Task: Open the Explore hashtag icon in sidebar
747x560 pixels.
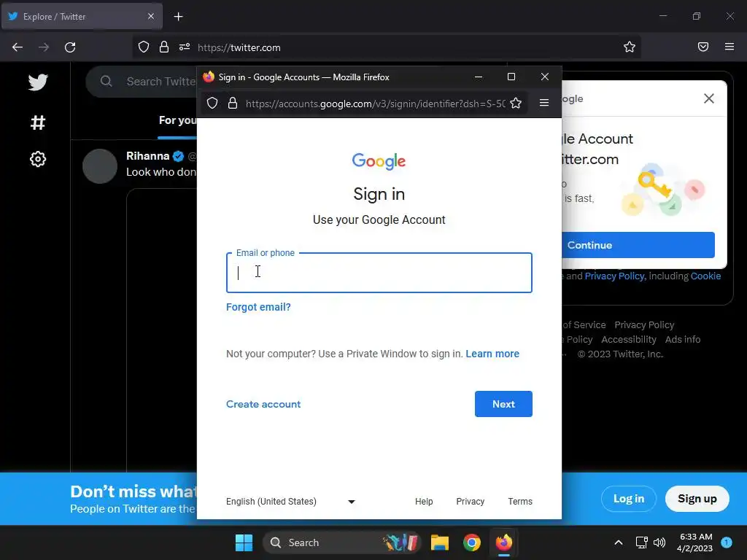Action: (x=38, y=122)
